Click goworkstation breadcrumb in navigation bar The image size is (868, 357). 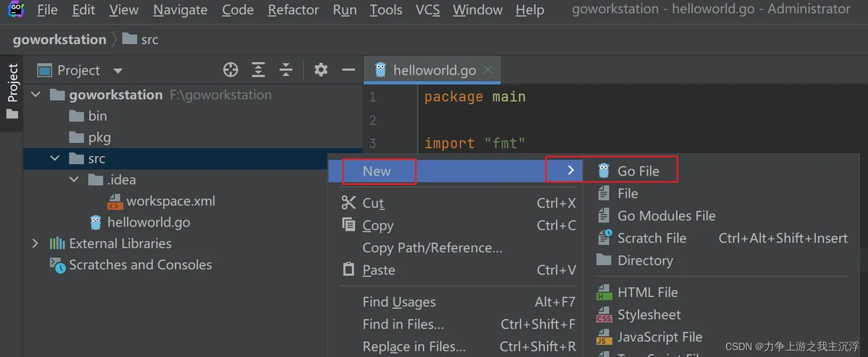tap(59, 40)
